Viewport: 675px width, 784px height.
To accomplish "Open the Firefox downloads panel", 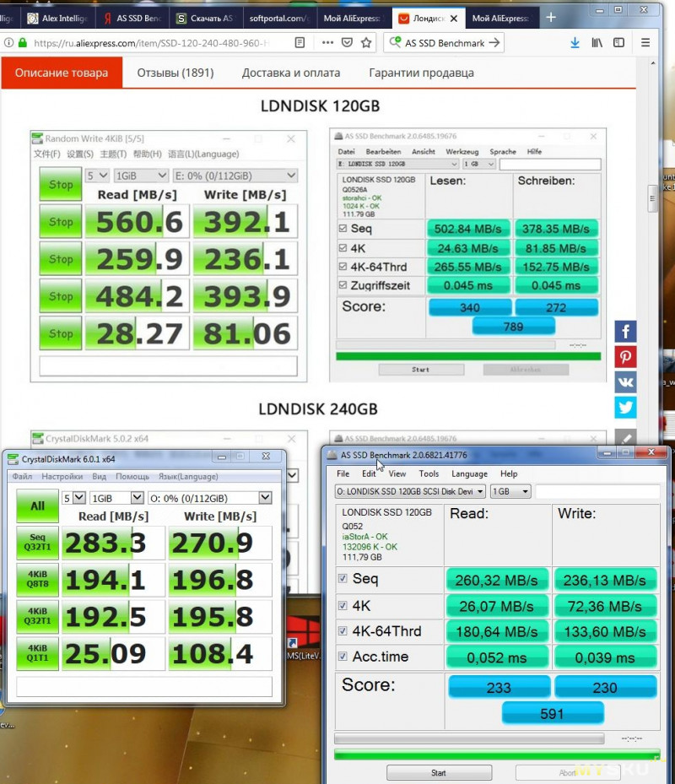I will pos(575,43).
